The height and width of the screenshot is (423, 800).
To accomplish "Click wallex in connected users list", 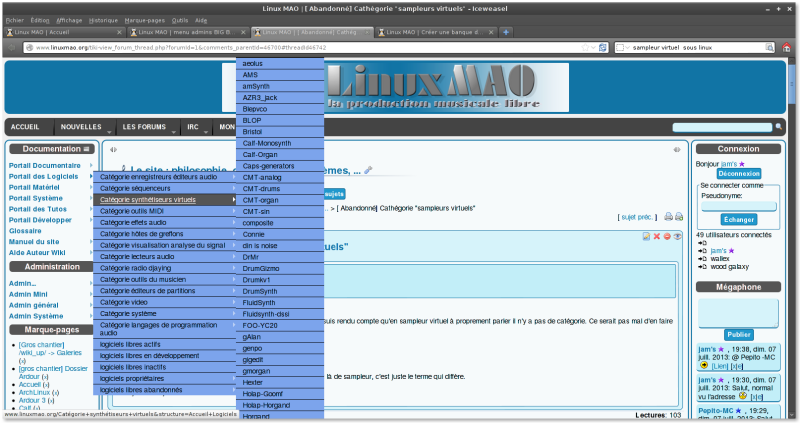I will click(x=720, y=259).
